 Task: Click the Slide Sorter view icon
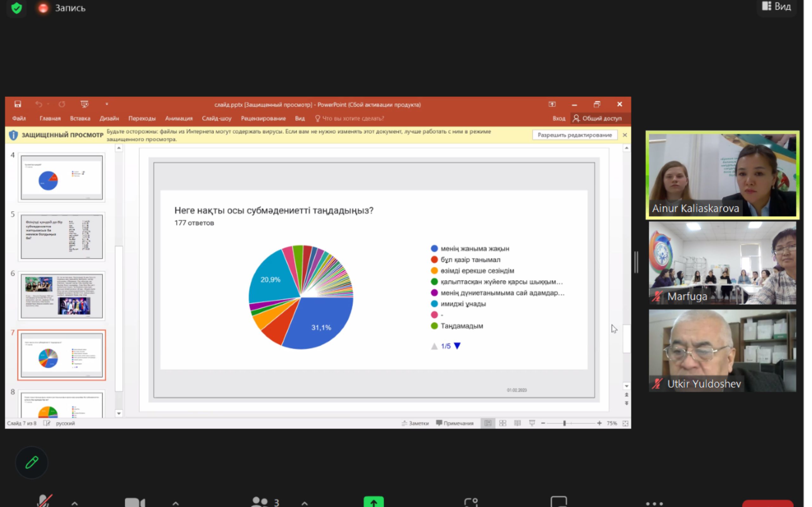coord(502,423)
